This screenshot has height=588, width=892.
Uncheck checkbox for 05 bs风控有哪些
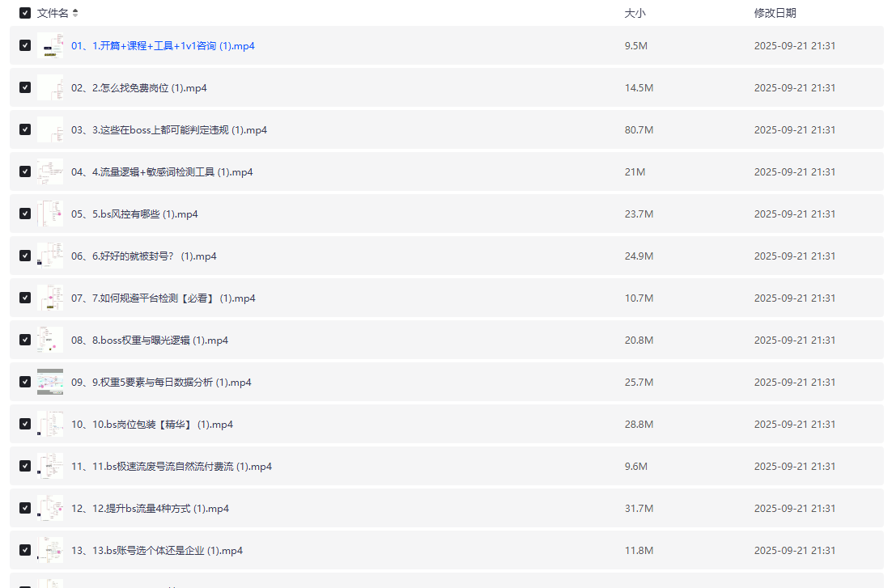point(25,214)
